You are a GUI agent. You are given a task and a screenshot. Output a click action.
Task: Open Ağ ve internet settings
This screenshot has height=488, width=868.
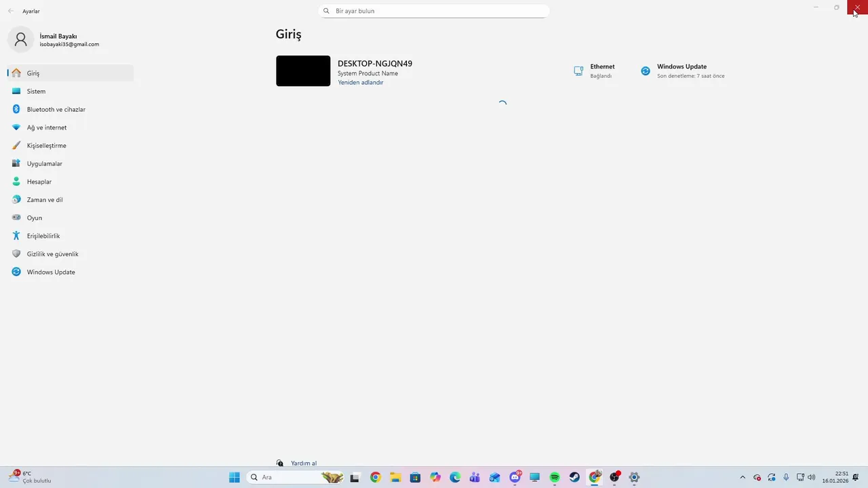[71, 127]
